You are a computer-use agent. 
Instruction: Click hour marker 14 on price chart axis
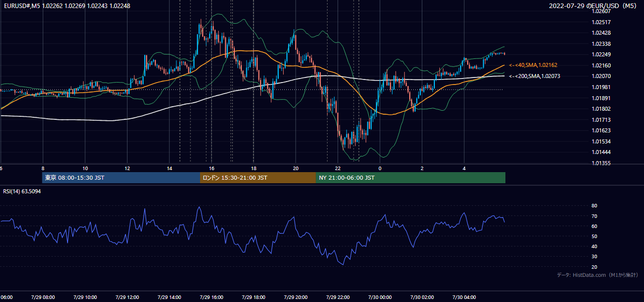coord(169,168)
